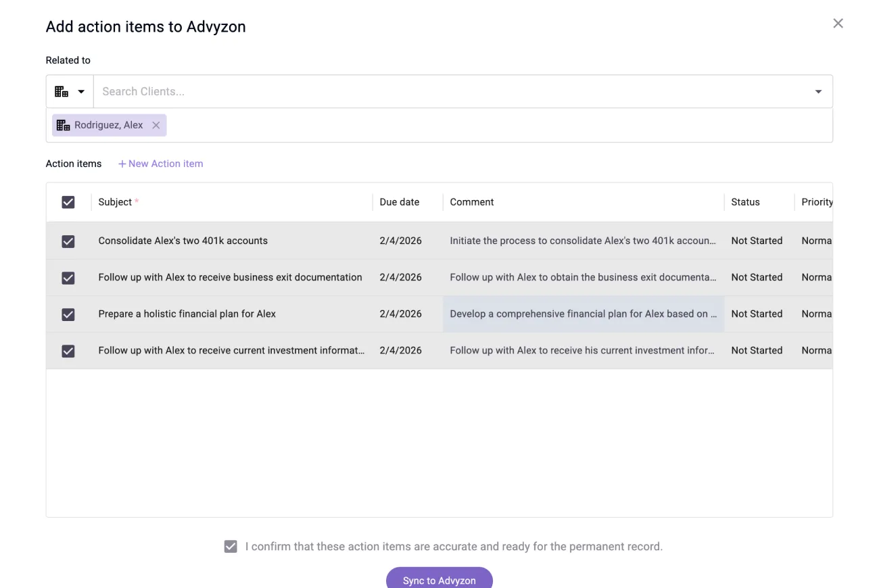
Task: Open Not Started status of 401k row
Action: [x=757, y=241]
